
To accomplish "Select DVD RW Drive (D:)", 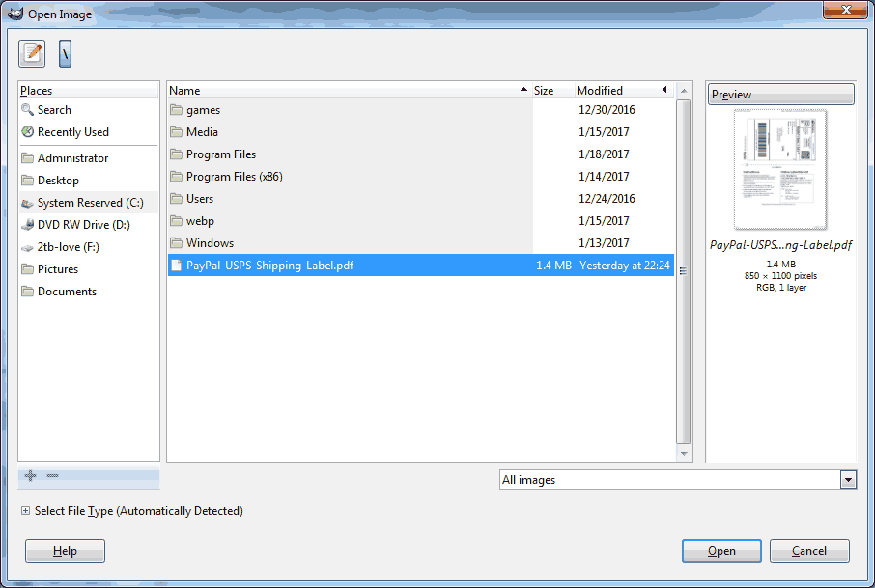I will [x=88, y=225].
